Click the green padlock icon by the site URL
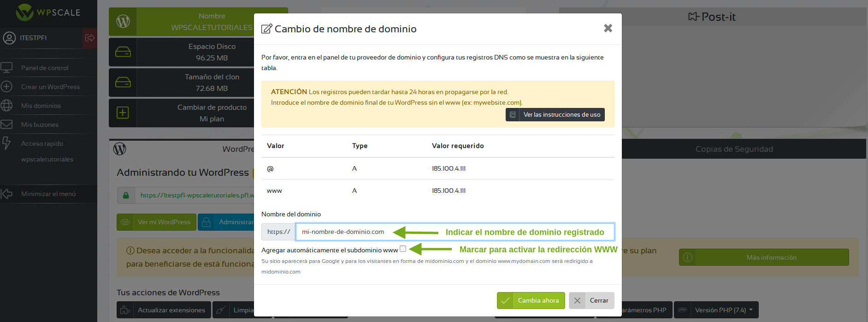This screenshot has width=868, height=322. [126, 195]
